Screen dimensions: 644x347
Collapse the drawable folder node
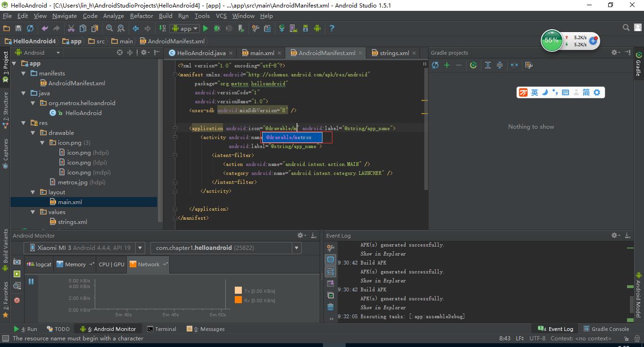33,133
